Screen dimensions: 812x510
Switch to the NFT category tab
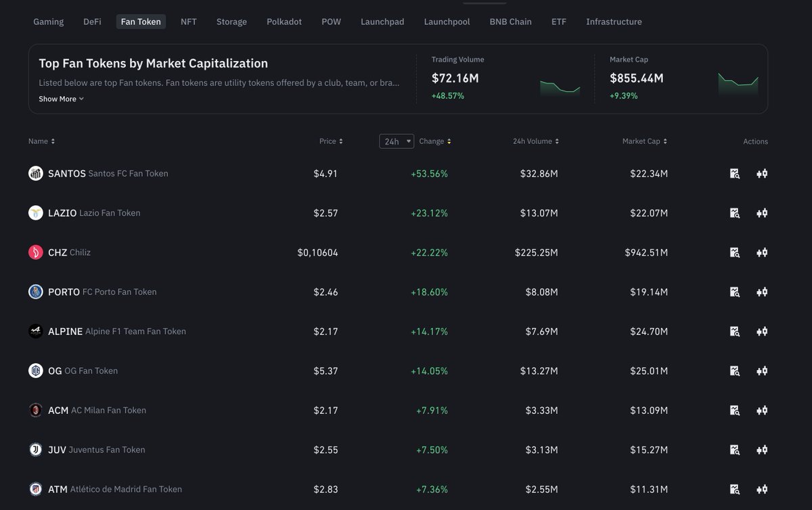189,22
